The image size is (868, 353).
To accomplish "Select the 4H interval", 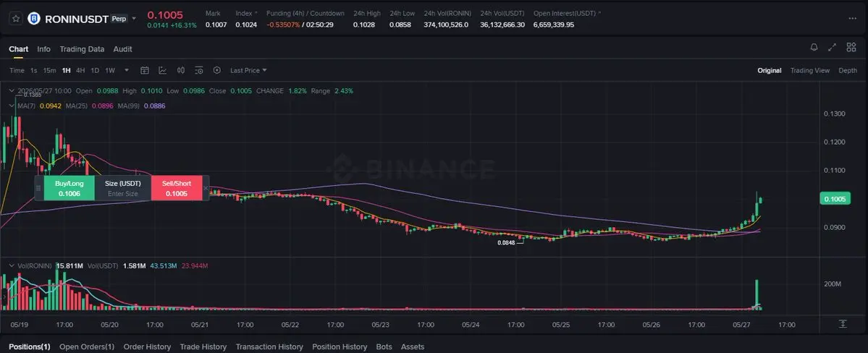I will coord(81,70).
